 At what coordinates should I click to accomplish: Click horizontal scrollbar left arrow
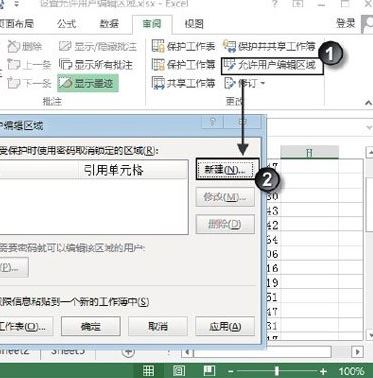tap(187, 352)
